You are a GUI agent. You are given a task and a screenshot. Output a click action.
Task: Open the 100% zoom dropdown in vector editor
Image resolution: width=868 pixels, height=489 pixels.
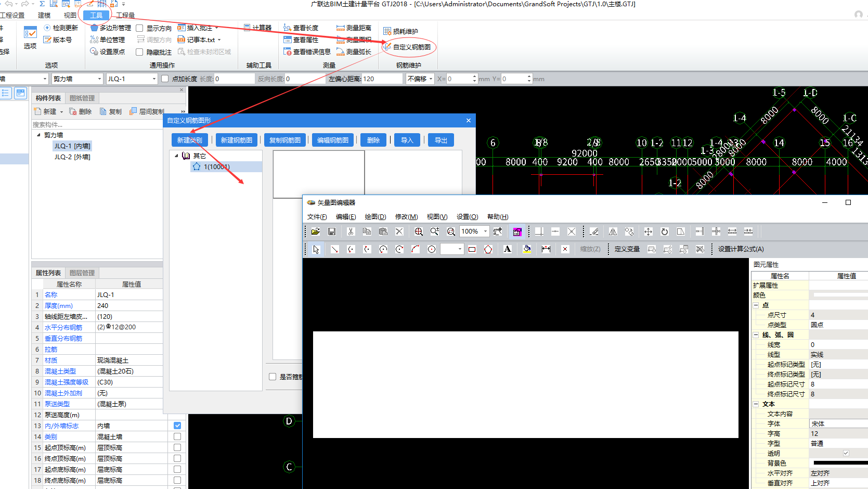click(485, 231)
